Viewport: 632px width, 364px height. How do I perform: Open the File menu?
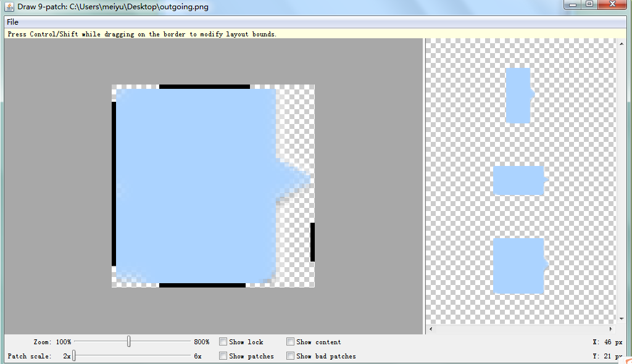click(12, 22)
